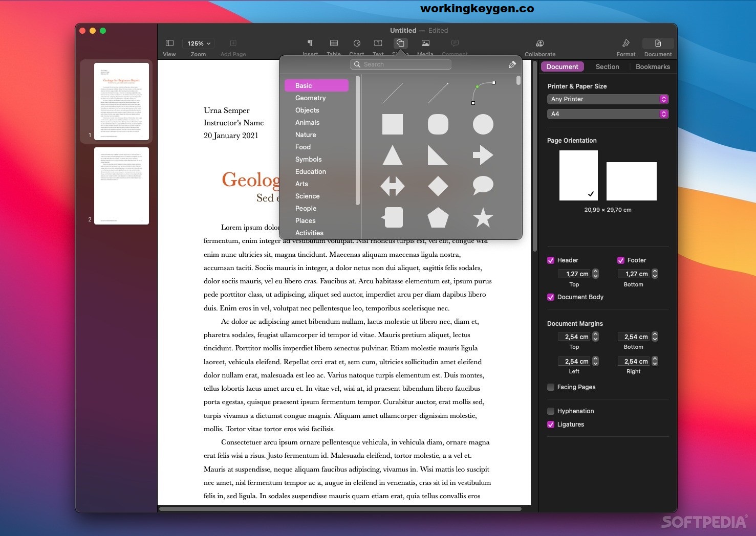Select page 2 thumbnail in sidebar
The height and width of the screenshot is (536, 756).
click(121, 186)
